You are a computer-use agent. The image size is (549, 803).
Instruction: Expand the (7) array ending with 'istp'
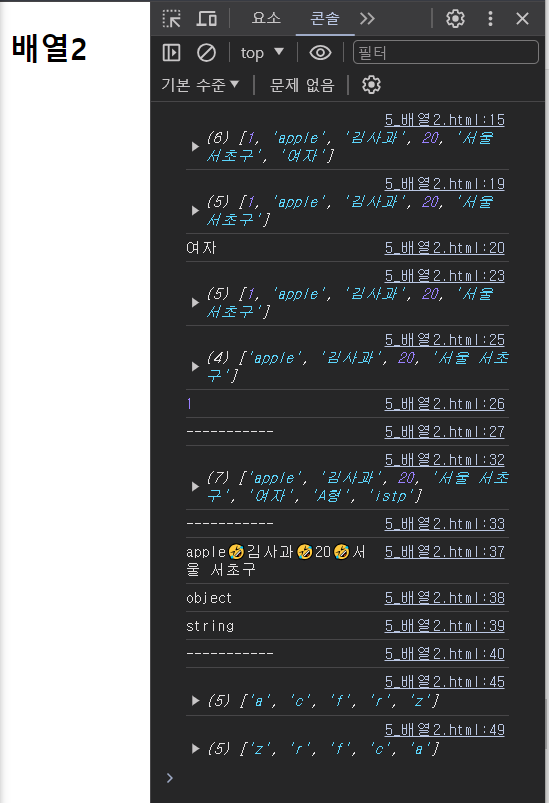click(195, 487)
